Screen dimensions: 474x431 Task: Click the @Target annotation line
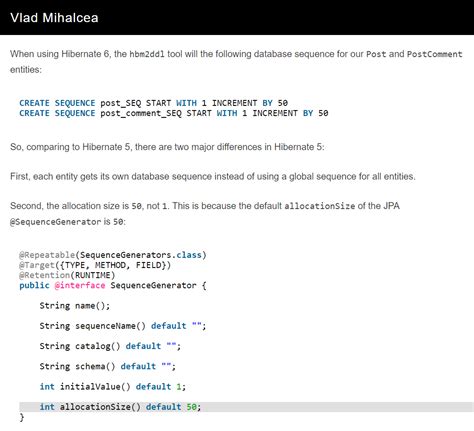point(95,265)
